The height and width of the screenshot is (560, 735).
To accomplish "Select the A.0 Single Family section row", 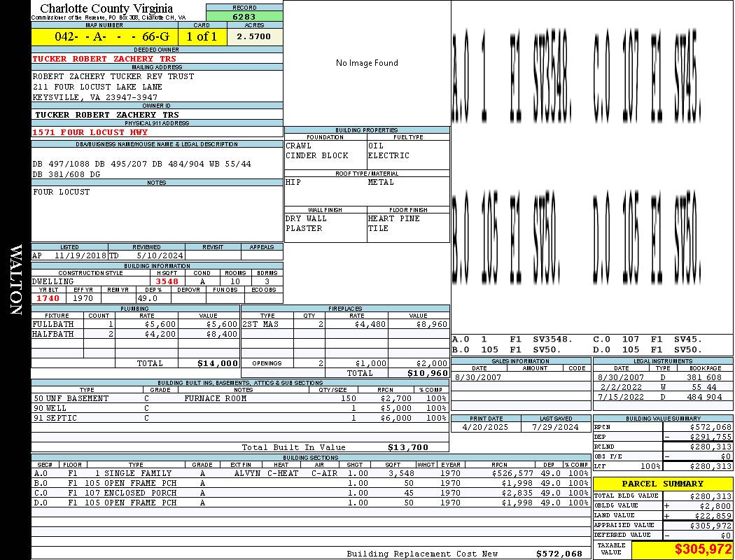I will tap(311, 473).
